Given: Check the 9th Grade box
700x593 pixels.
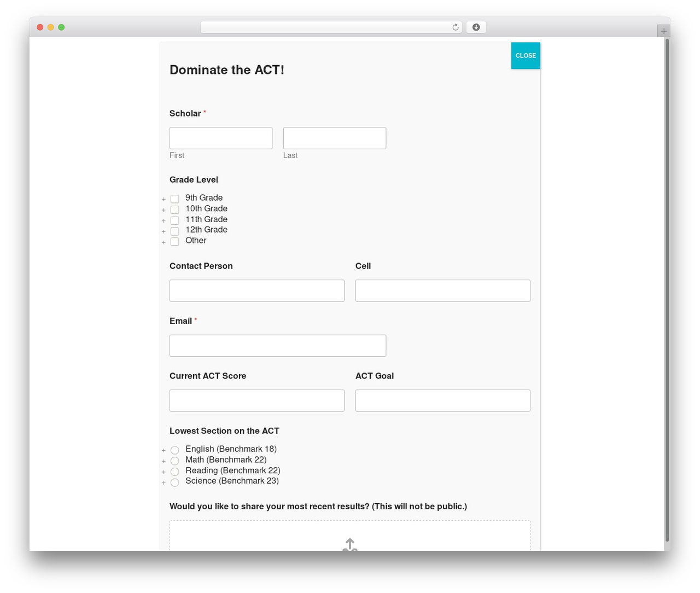Looking at the screenshot, I should click(x=175, y=199).
